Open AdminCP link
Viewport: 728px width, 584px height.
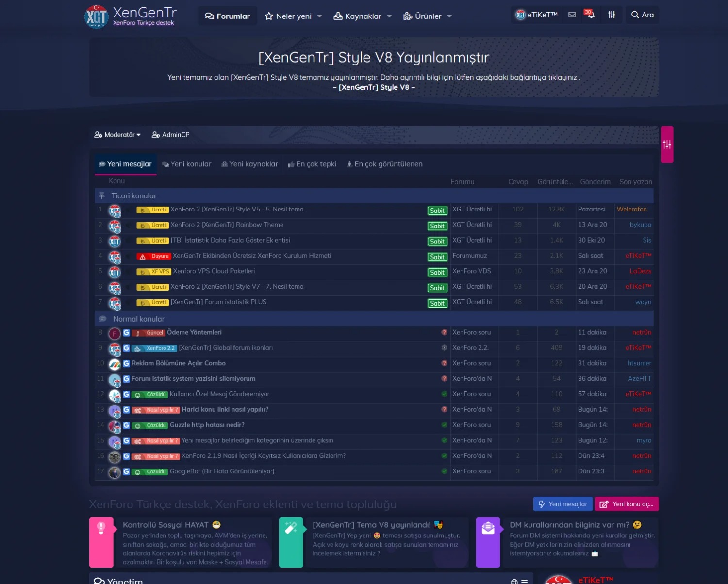pos(171,135)
